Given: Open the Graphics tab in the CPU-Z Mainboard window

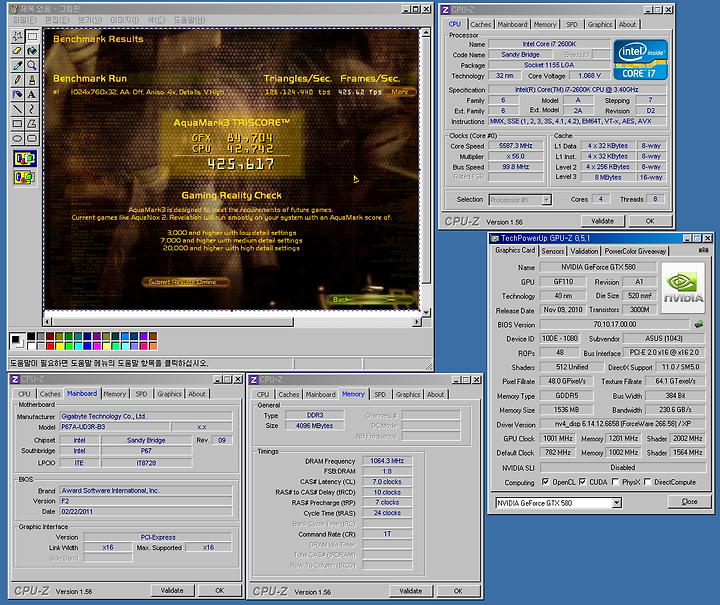Looking at the screenshot, I should [x=169, y=394].
